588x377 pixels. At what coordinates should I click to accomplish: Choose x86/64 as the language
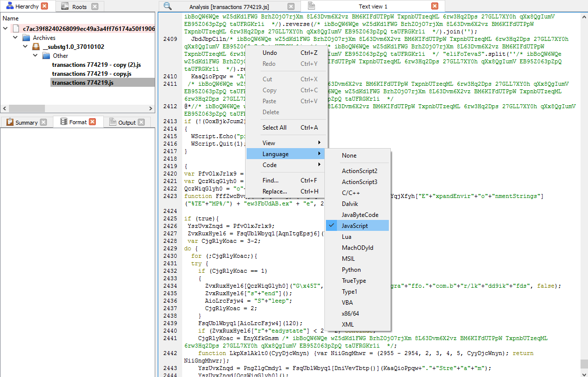[357, 313]
